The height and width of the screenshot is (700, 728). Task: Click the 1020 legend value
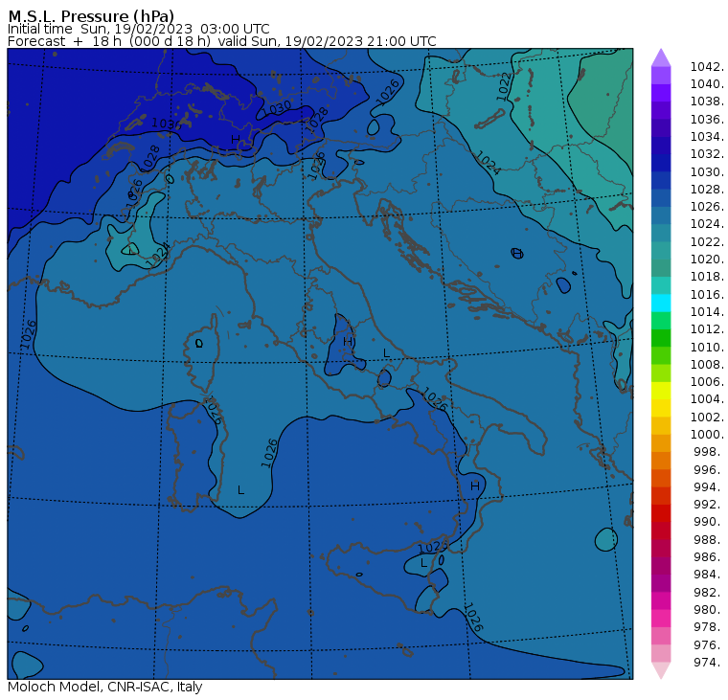tap(707, 259)
